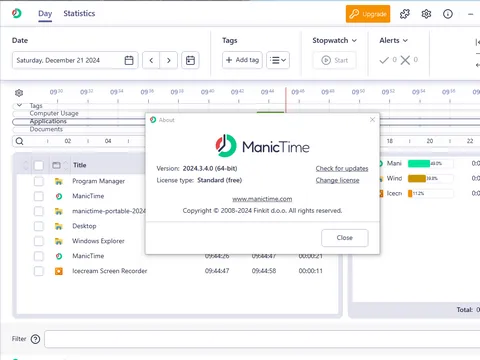This screenshot has width=480, height=360.
Task: Open settings via the top gear icon
Action: pos(426,14)
